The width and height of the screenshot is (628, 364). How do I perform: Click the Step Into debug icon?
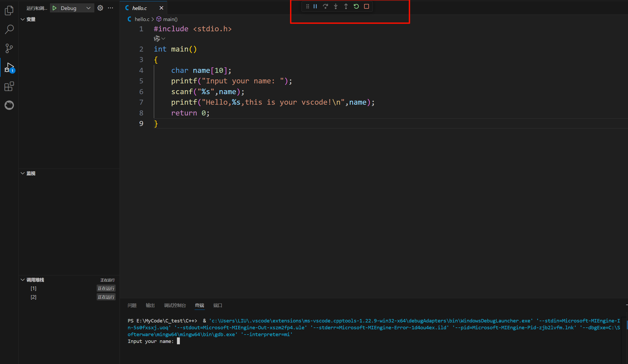pyautogui.click(x=336, y=6)
